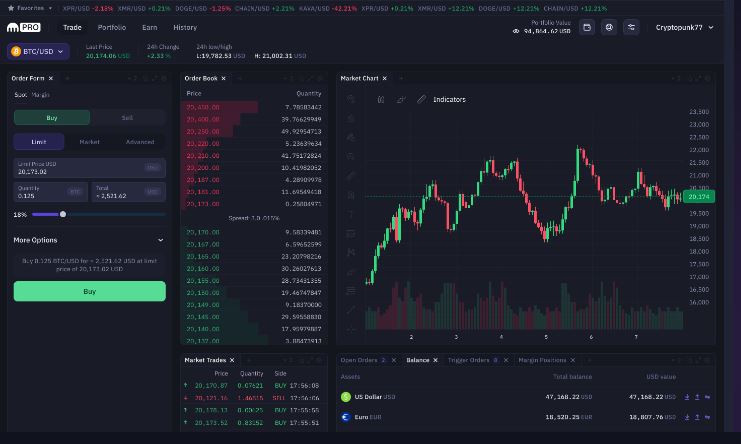Switch order side to Sell

pos(128,117)
